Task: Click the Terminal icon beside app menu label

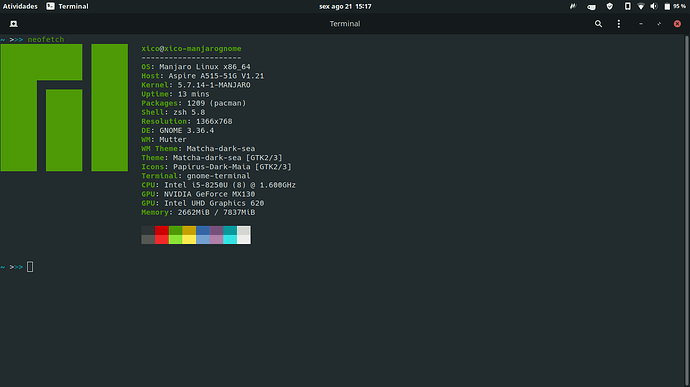Action: coord(51,6)
